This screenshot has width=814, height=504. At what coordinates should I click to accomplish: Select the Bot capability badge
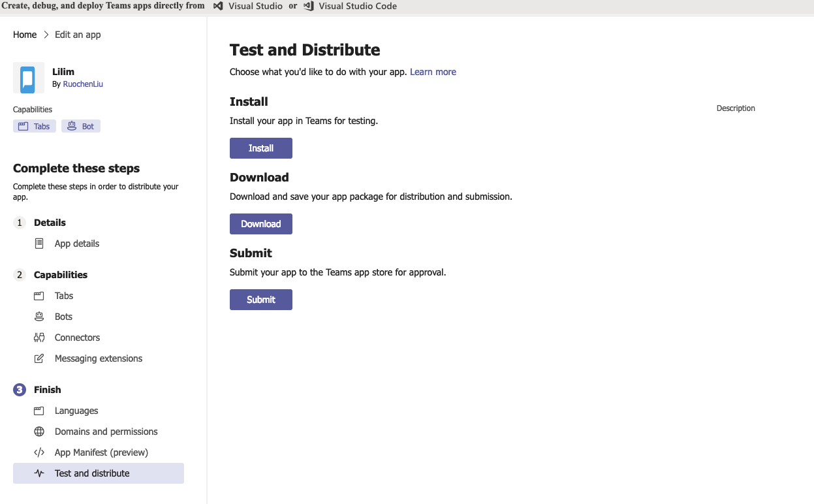pyautogui.click(x=81, y=127)
